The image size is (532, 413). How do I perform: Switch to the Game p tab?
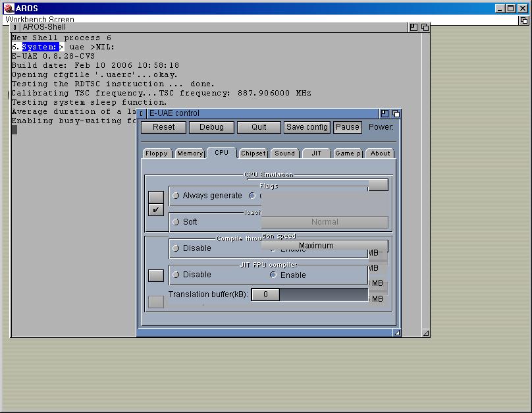[348, 153]
